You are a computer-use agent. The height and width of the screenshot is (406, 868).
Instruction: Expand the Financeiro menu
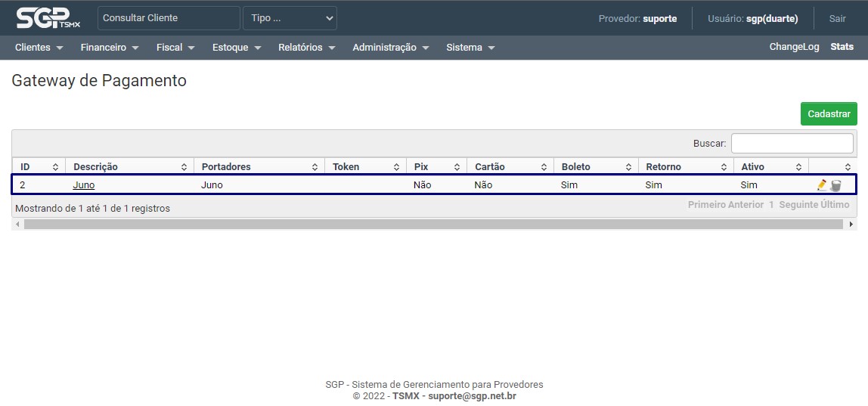(110, 48)
